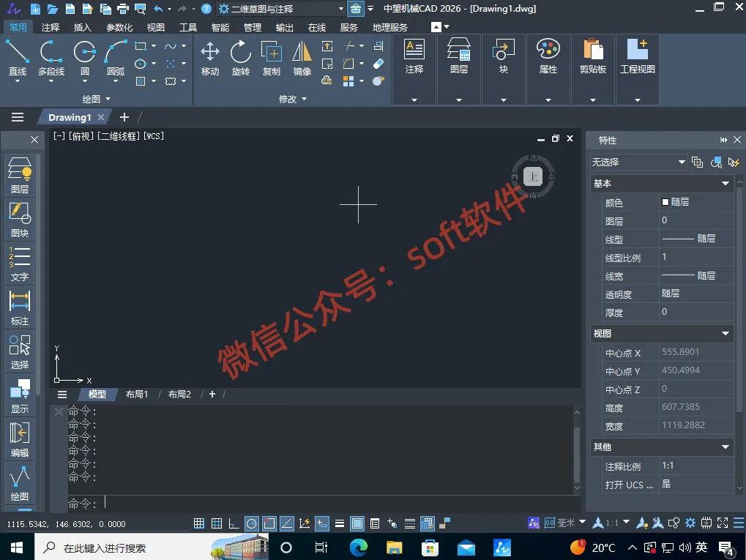The height and width of the screenshot is (560, 746).
Task: Collapse the 其他 properties section
Action: pyautogui.click(x=725, y=447)
